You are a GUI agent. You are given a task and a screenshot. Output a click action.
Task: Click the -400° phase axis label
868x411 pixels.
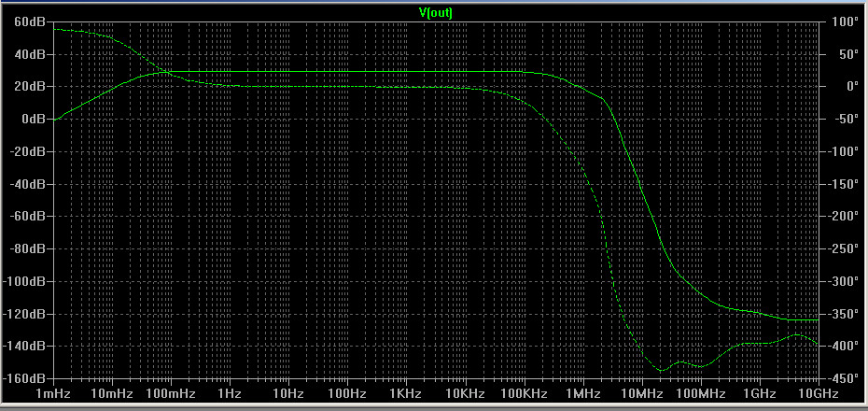click(842, 346)
